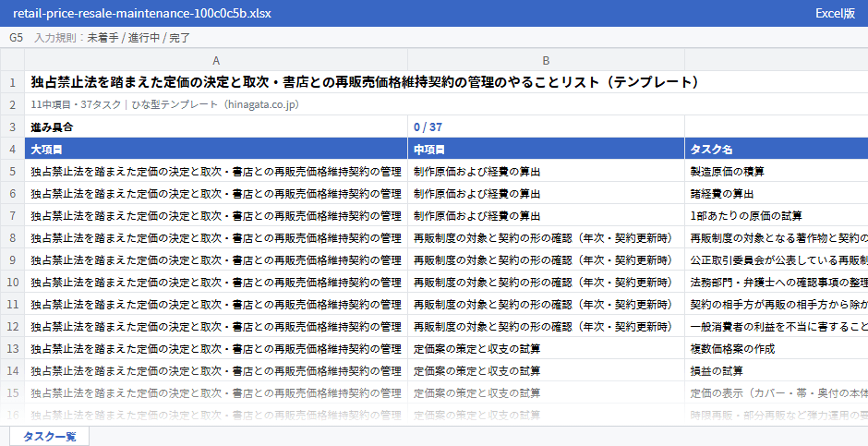Click the G5 cell reference box

pos(16,38)
